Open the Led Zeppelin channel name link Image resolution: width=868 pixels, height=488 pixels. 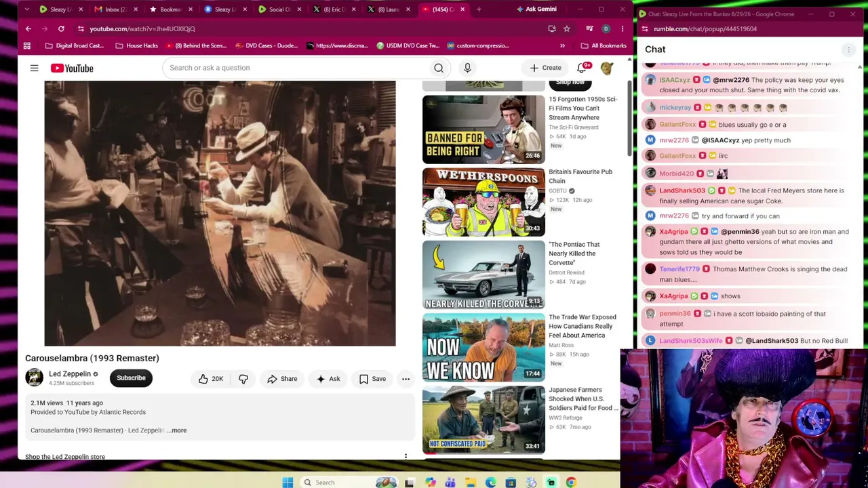tap(70, 374)
